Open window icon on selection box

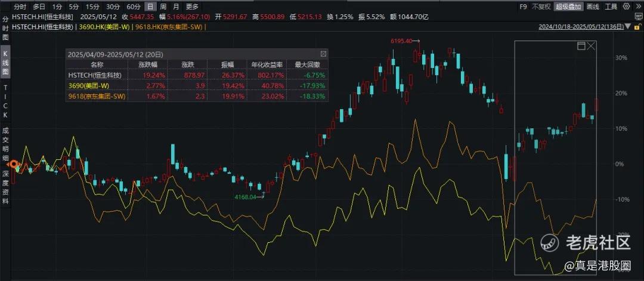pyautogui.click(x=581, y=45)
